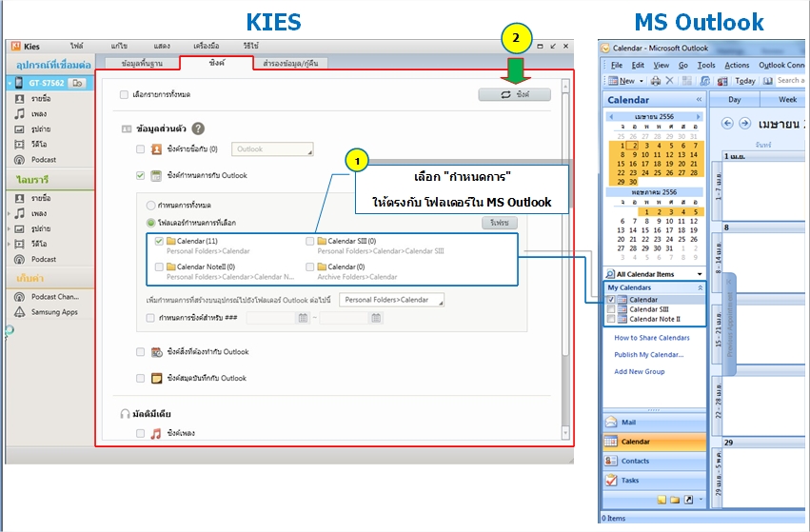The image size is (810, 532).
Task: Open the Outlook contacts sync source dropdown in Kies
Action: [272, 149]
